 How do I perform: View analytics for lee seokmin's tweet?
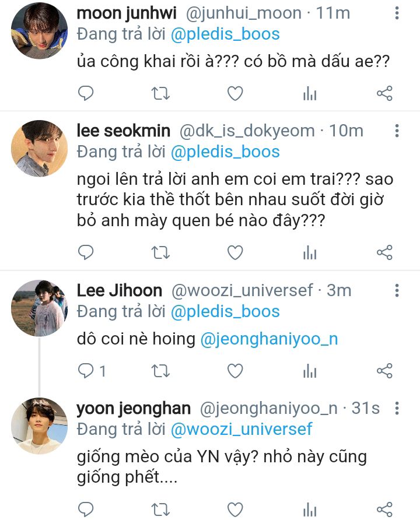click(x=310, y=252)
